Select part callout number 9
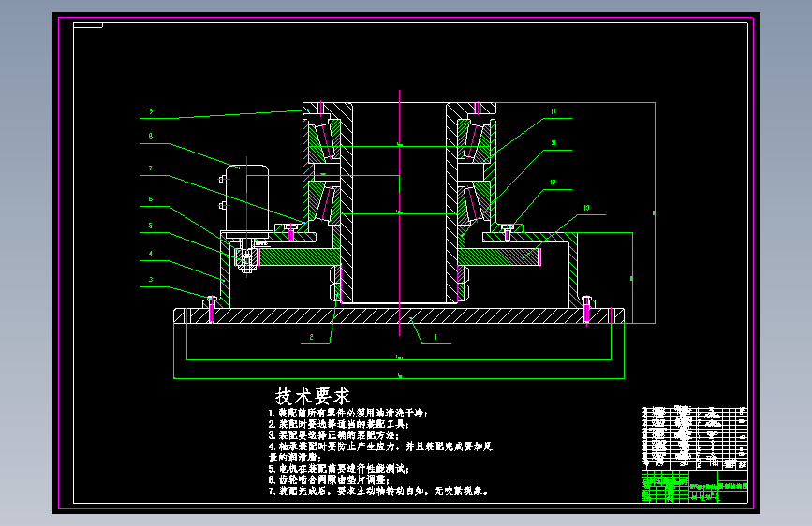The height and width of the screenshot is (526, 812). [151, 111]
